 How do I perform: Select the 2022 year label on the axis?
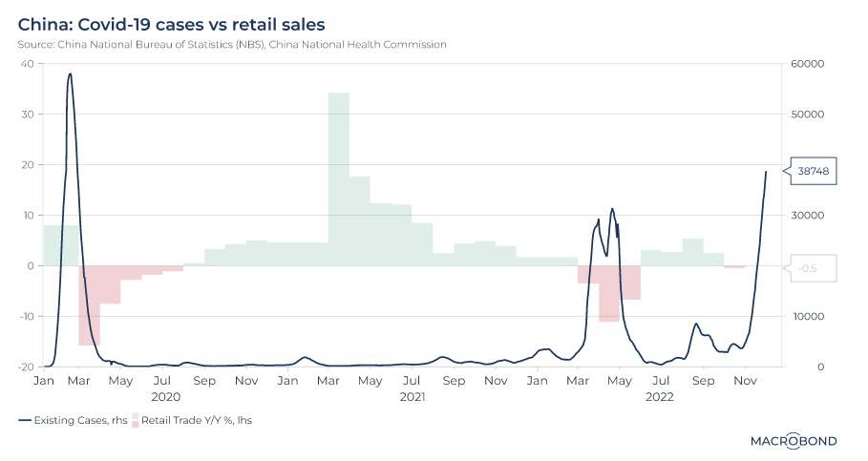pyautogui.click(x=660, y=397)
